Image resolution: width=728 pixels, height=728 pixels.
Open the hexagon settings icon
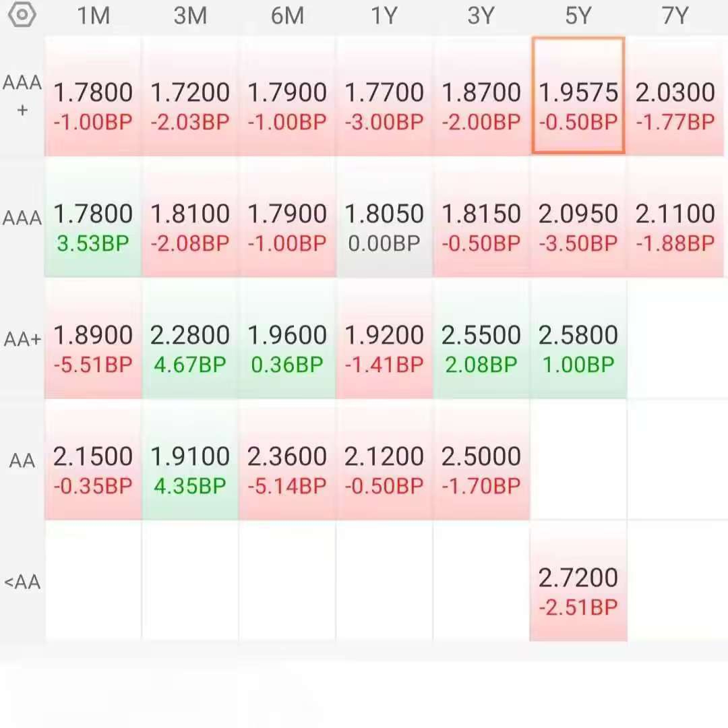click(22, 14)
